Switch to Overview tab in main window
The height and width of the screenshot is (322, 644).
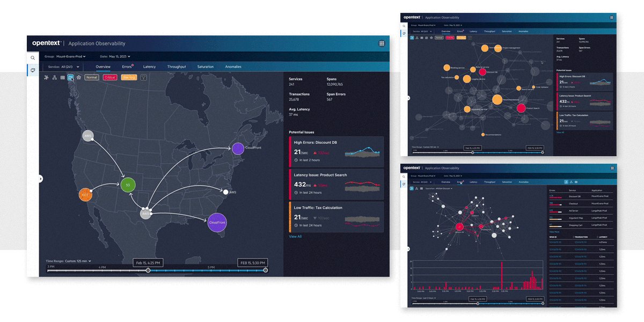(103, 67)
